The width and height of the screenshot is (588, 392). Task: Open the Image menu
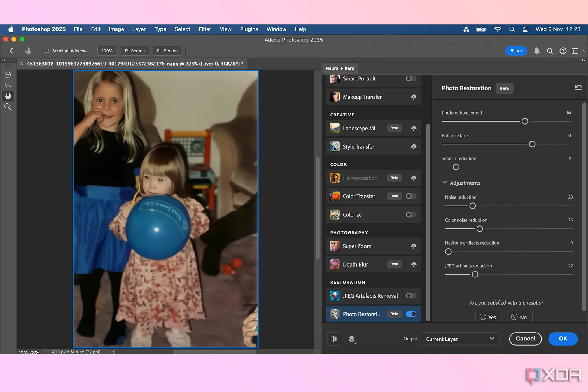116,29
